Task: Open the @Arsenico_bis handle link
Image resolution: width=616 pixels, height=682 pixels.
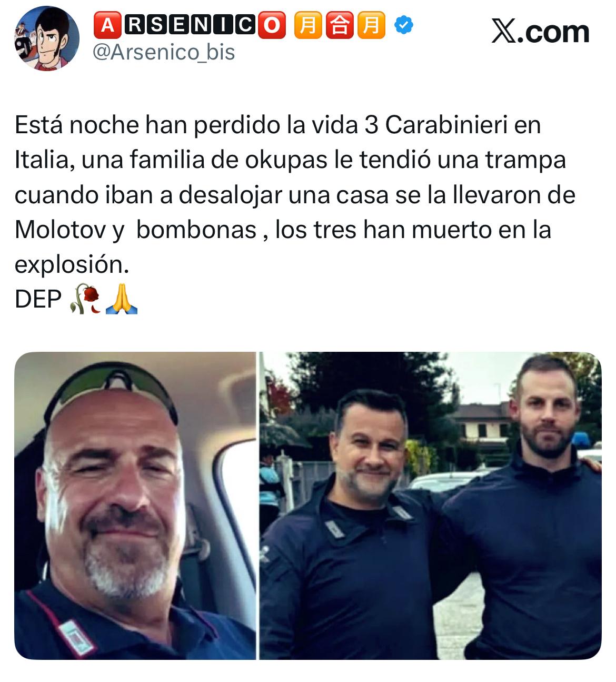Action: (x=164, y=52)
